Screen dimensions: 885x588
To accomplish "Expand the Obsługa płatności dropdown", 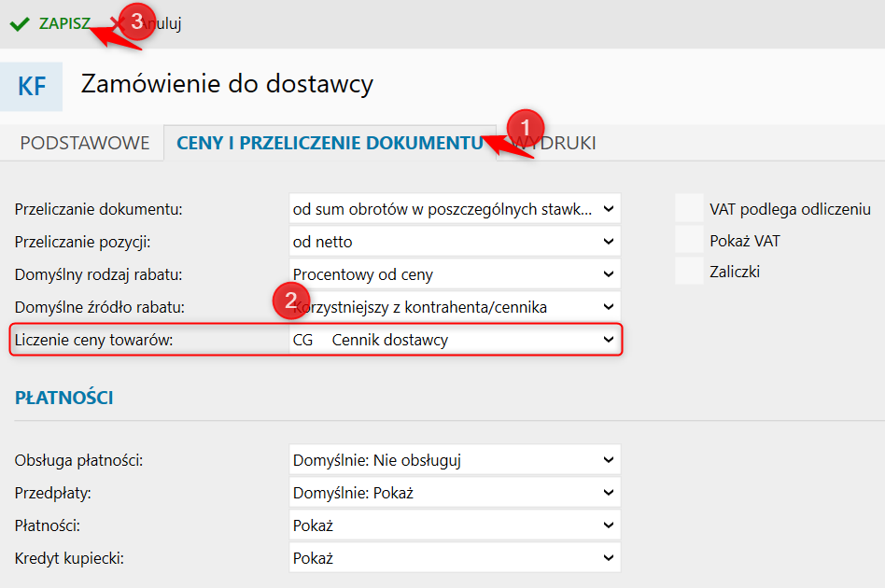I will coord(455,460).
